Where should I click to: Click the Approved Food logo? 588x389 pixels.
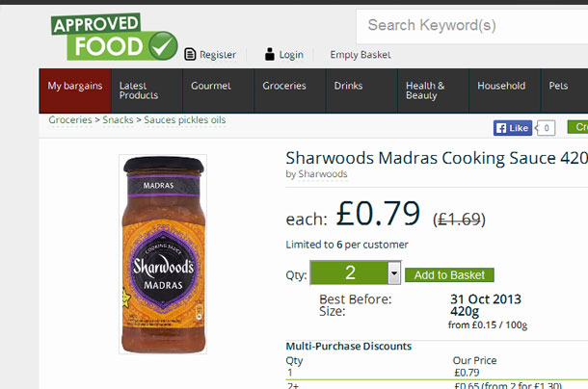(115, 37)
